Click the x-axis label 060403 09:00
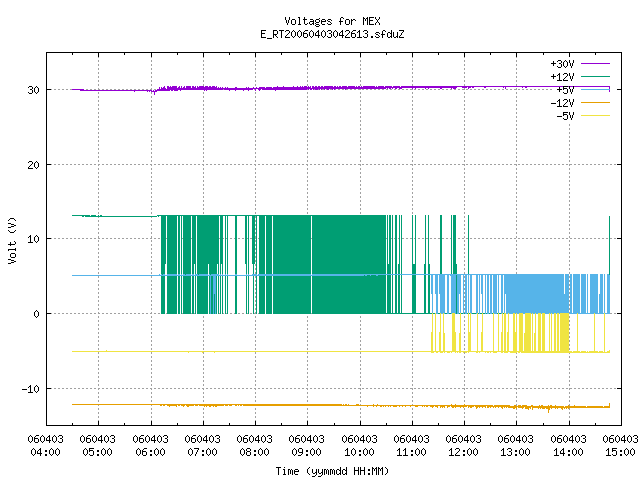 point(307,446)
